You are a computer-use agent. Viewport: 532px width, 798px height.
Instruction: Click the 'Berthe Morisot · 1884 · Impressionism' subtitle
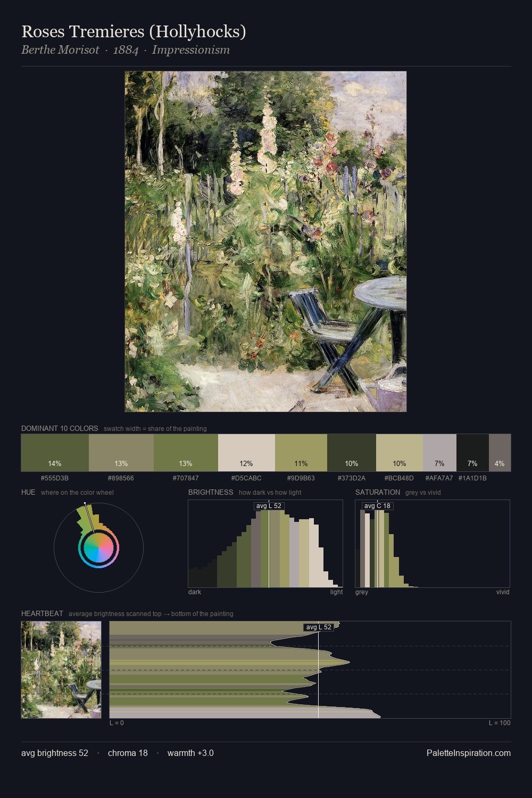pos(126,50)
